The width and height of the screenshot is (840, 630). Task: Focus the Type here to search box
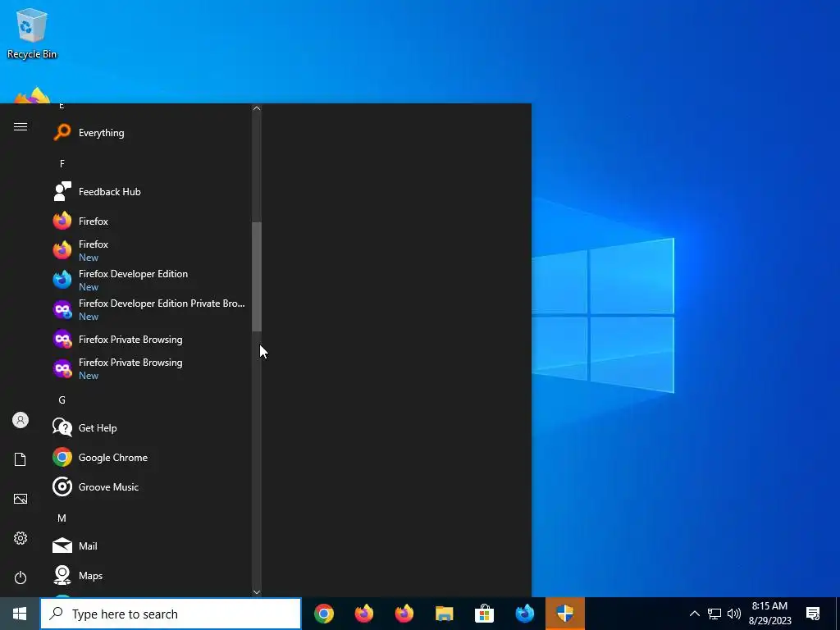(171, 614)
